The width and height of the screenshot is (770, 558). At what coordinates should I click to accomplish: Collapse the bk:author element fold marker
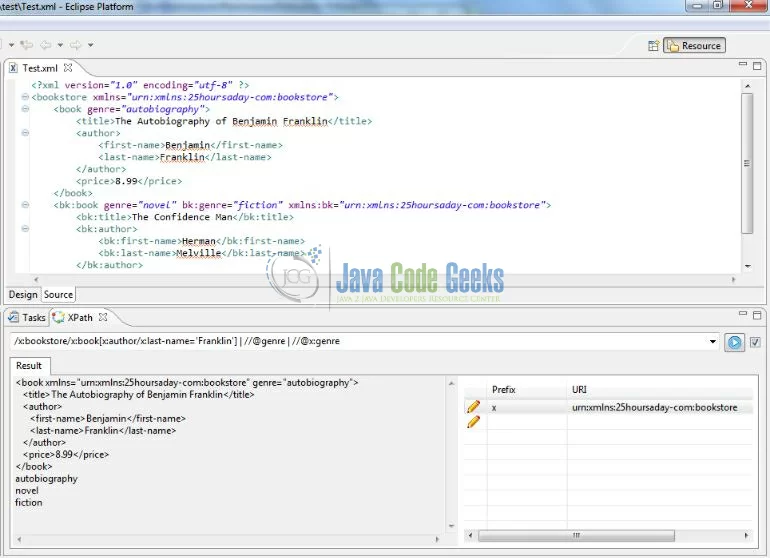click(25, 228)
